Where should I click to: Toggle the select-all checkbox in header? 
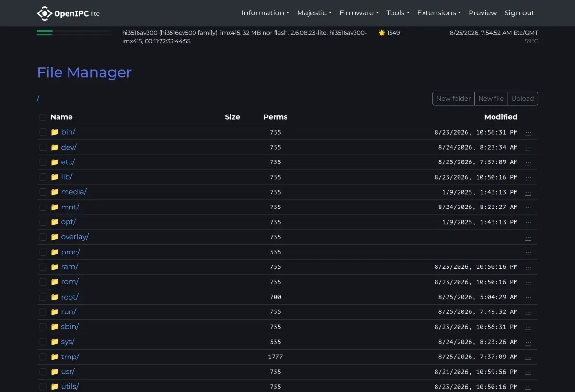point(43,117)
